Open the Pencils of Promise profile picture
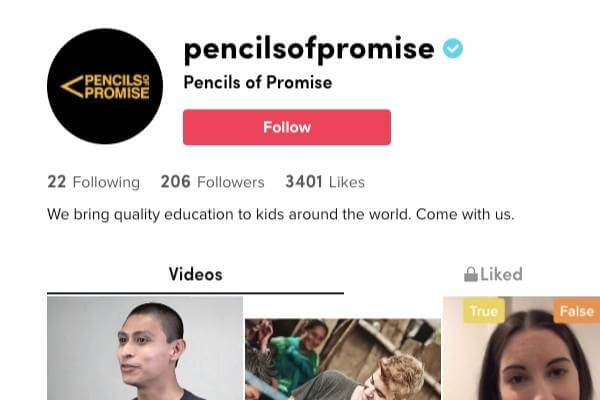 [x=105, y=86]
